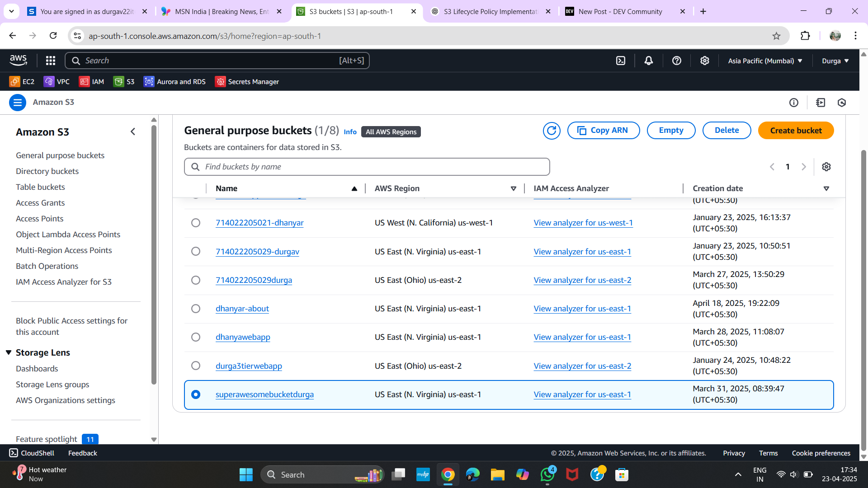868x488 pixels.
Task: Open Chrome tab search dropdown
Action: coord(11,11)
